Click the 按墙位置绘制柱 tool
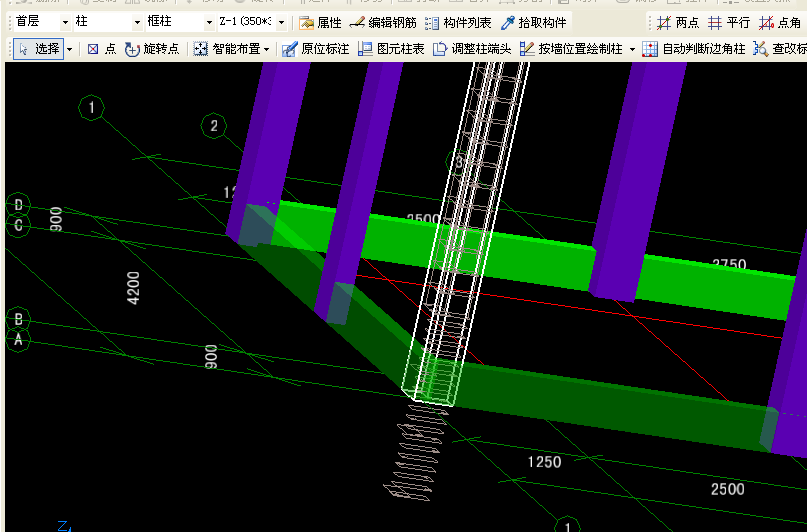Image resolution: width=807 pixels, height=532 pixels. (x=571, y=49)
